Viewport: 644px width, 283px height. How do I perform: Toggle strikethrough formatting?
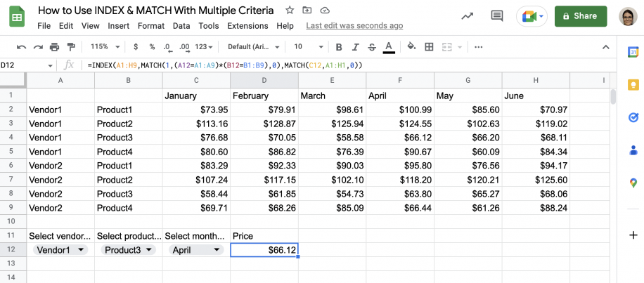click(372, 47)
